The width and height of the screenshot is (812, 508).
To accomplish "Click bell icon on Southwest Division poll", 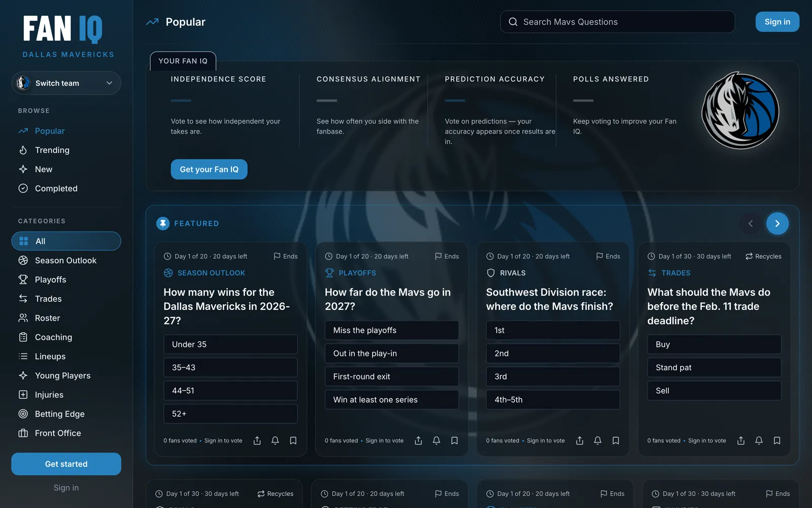I will click(x=598, y=440).
